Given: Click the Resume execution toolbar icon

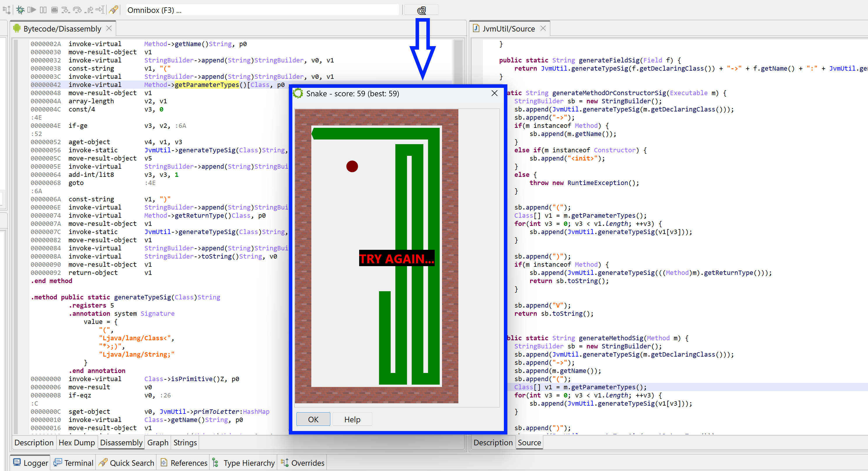Looking at the screenshot, I should [32, 10].
